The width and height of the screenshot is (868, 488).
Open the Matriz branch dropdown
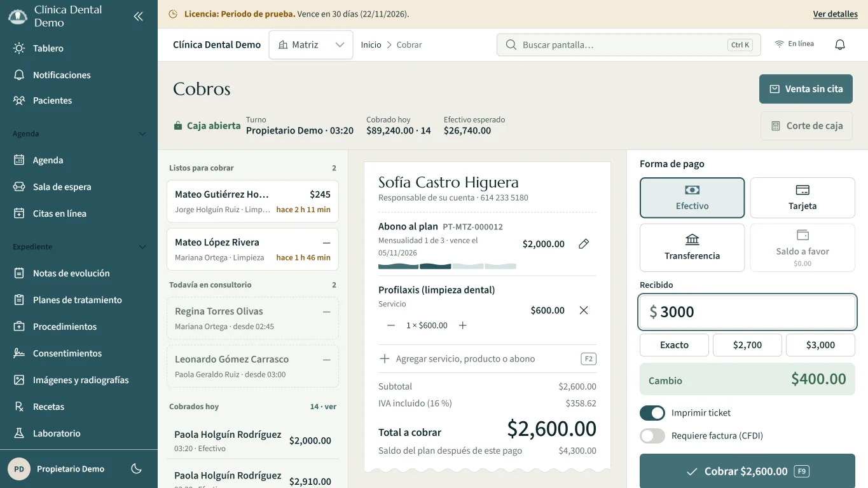click(x=311, y=45)
